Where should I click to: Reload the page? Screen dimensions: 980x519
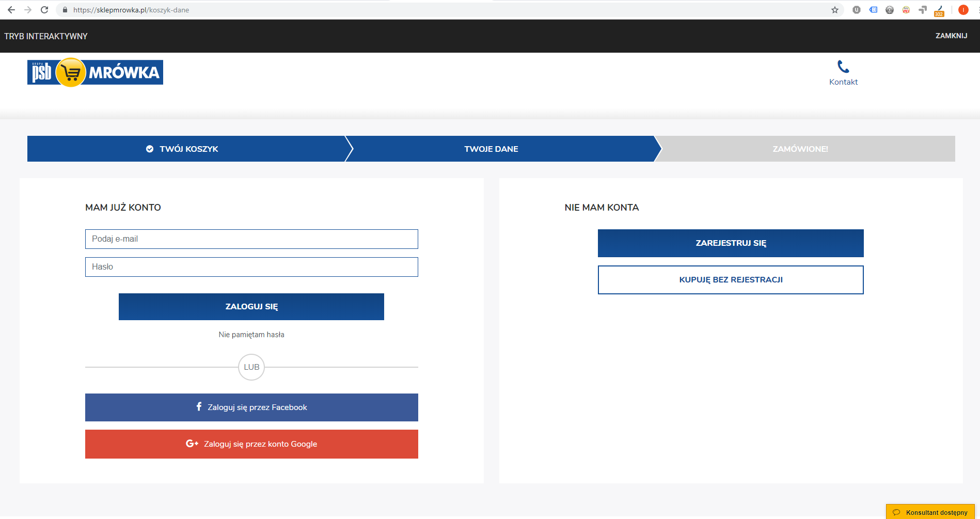tap(44, 10)
